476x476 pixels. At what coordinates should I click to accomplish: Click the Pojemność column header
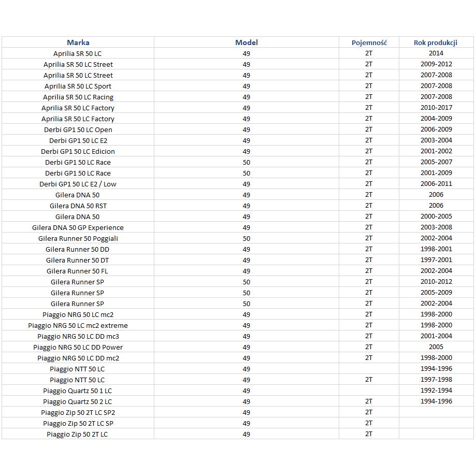(x=369, y=42)
